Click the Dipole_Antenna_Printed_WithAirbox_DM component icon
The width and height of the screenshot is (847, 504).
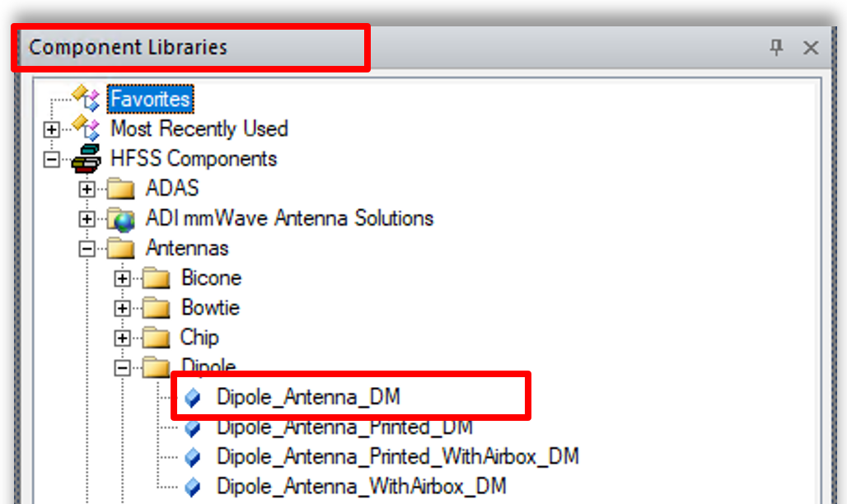193,457
